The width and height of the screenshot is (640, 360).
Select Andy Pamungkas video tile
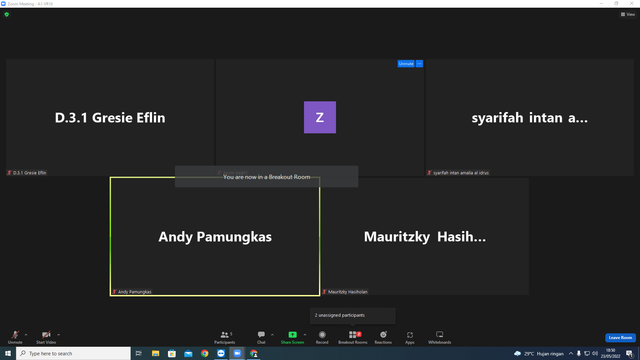click(215, 236)
